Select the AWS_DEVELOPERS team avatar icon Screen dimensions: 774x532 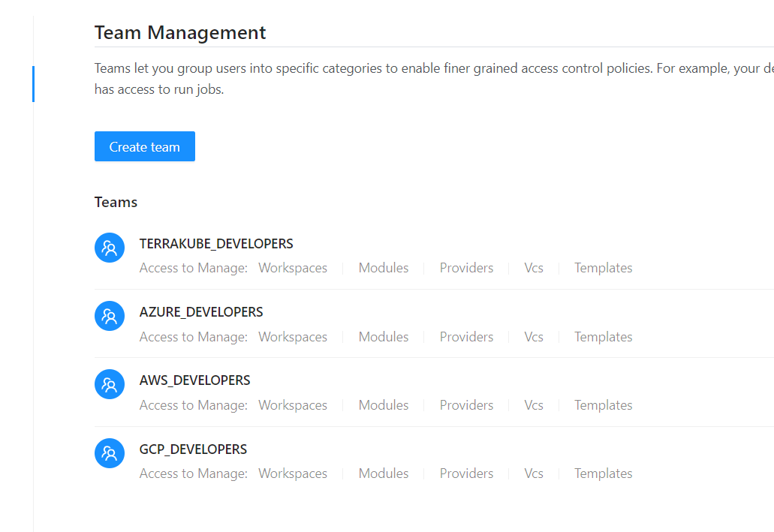click(x=110, y=385)
